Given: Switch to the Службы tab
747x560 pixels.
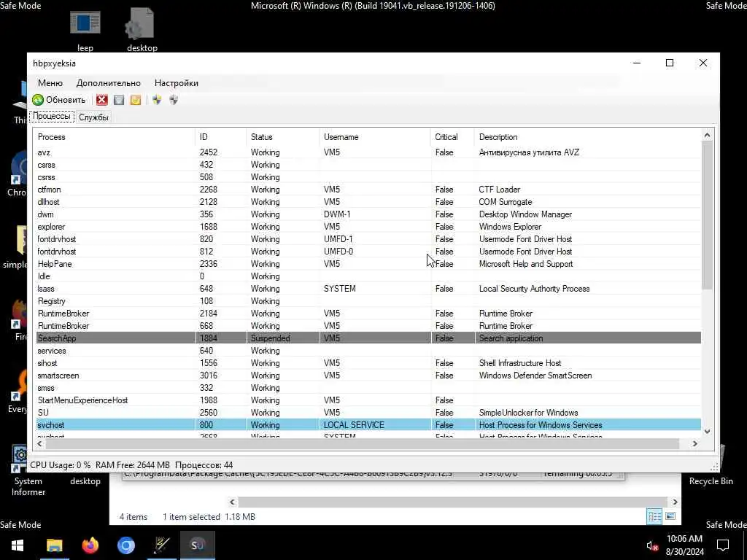Looking at the screenshot, I should [93, 117].
